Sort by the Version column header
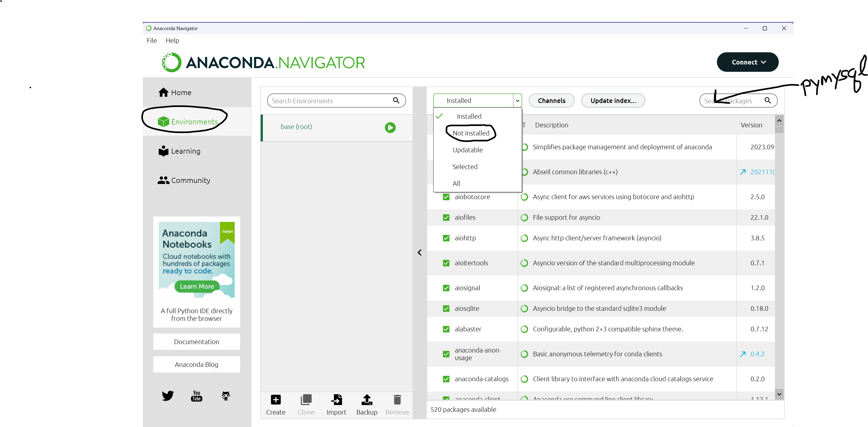The image size is (868, 427). point(751,125)
